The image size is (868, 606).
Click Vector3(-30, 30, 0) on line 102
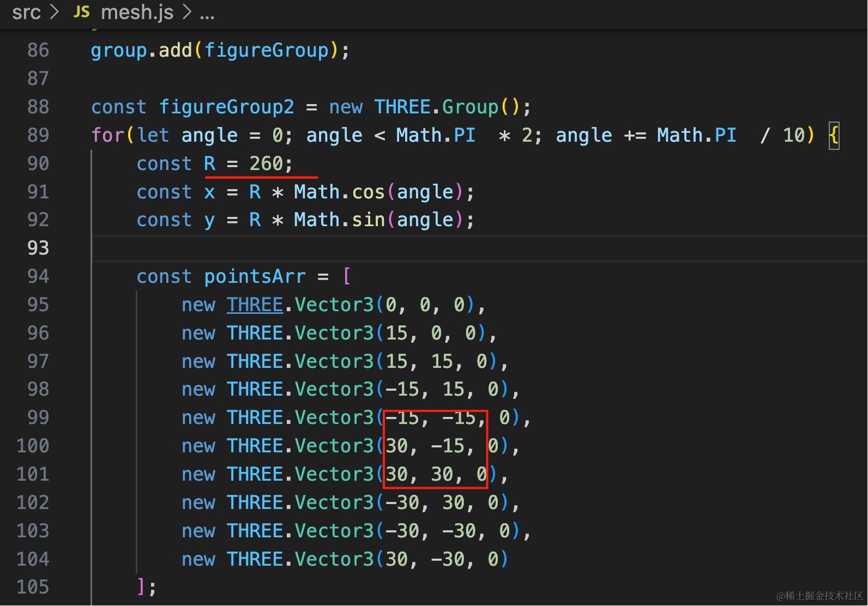[x=402, y=502]
